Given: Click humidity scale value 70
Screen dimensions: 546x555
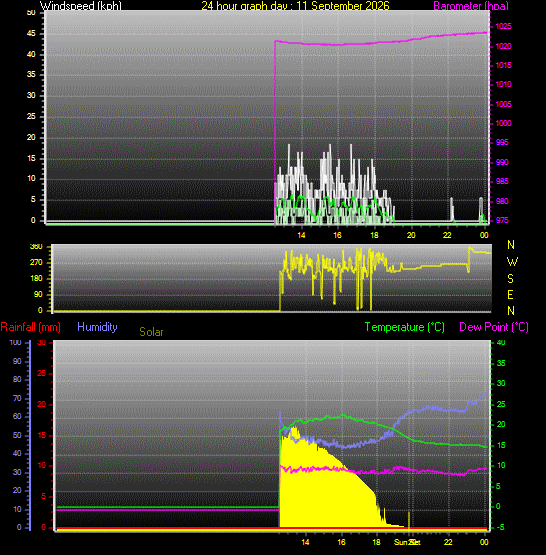Looking at the screenshot, I should [17, 399].
